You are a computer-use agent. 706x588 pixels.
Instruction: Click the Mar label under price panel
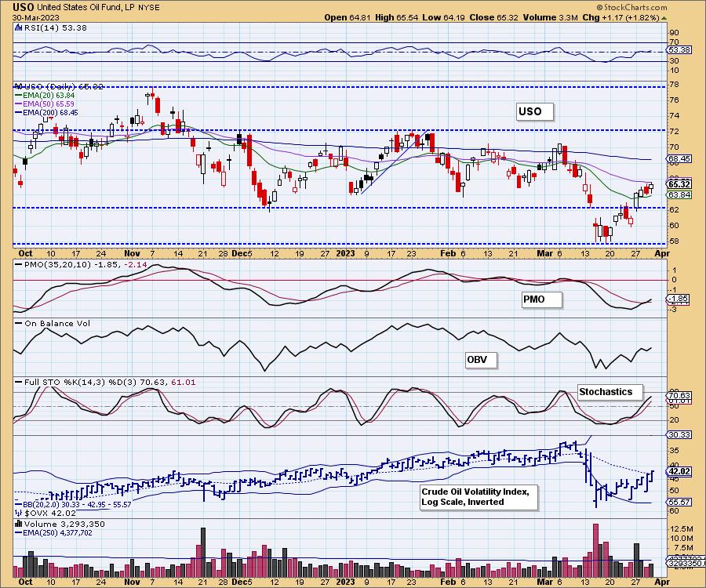coord(545,253)
